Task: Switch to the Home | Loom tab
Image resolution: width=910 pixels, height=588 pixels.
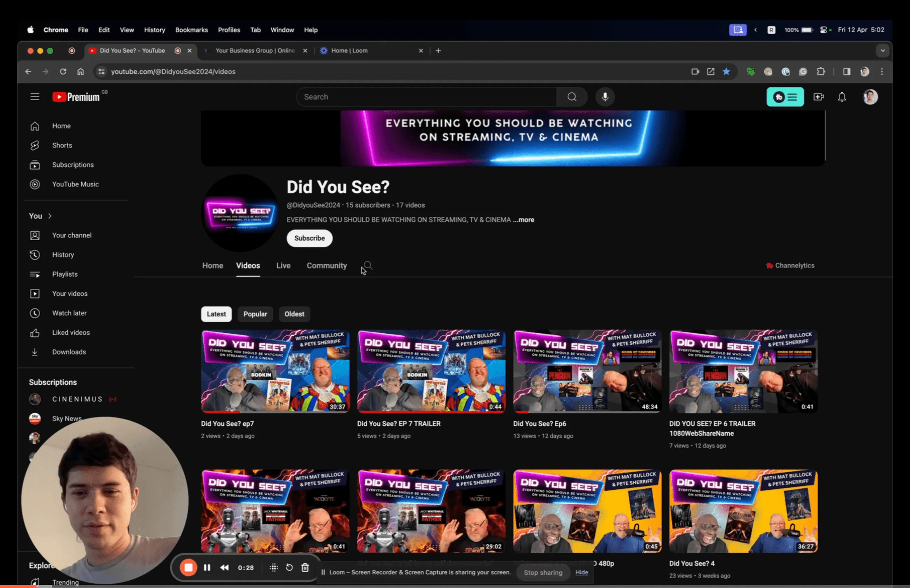Action: click(371, 50)
